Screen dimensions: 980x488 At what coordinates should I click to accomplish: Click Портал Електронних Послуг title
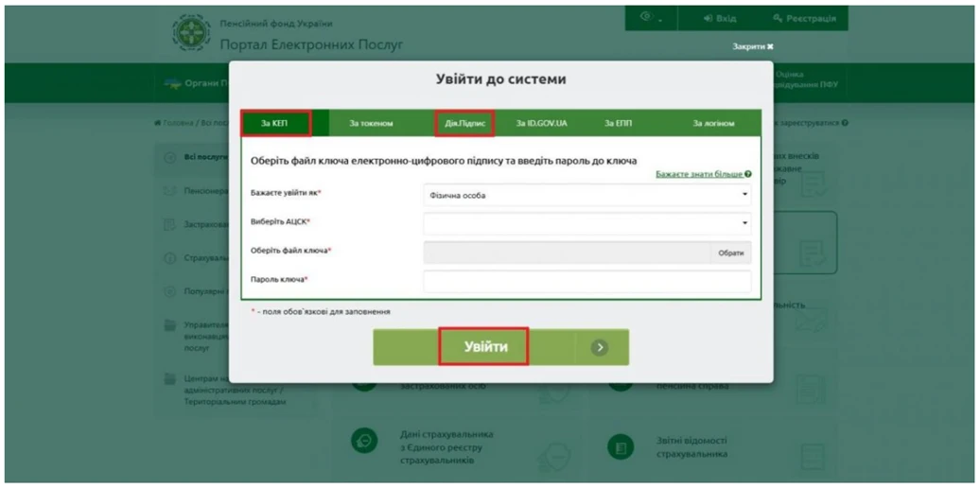point(312,45)
